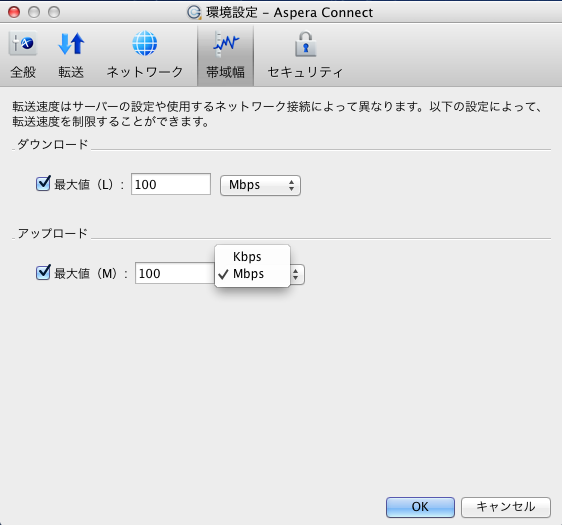Close the preferences window with red button

pos(14,12)
